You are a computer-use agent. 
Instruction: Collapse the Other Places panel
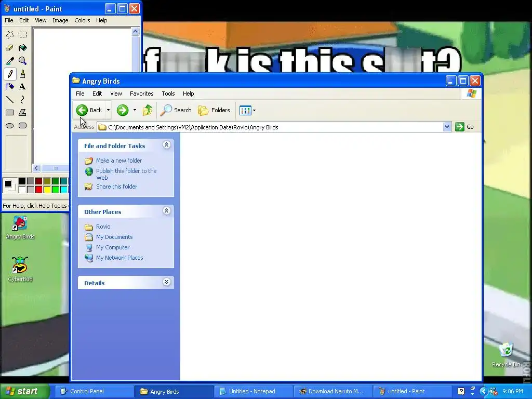[166, 211]
